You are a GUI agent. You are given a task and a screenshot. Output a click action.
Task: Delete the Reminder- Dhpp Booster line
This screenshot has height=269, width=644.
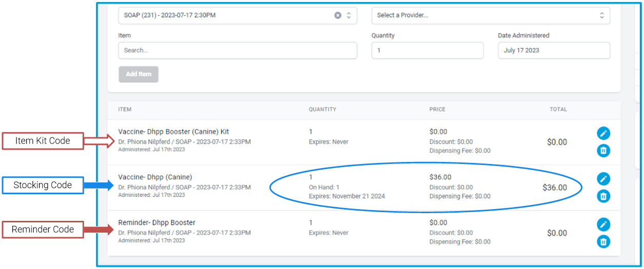[603, 242]
